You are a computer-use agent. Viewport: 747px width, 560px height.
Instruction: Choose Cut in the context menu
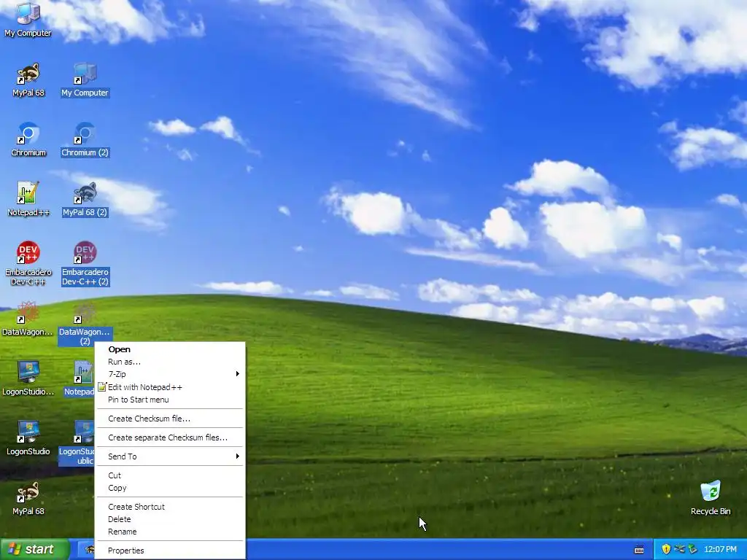(x=170, y=475)
